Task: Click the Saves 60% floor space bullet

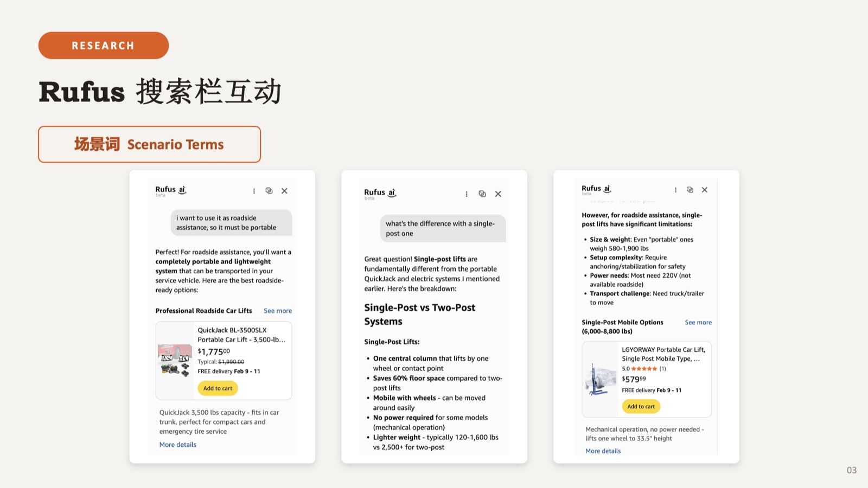Action: 437,383
